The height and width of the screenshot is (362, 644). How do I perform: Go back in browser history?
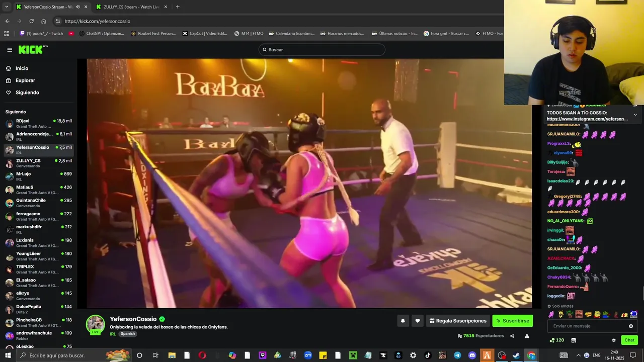click(x=7, y=21)
